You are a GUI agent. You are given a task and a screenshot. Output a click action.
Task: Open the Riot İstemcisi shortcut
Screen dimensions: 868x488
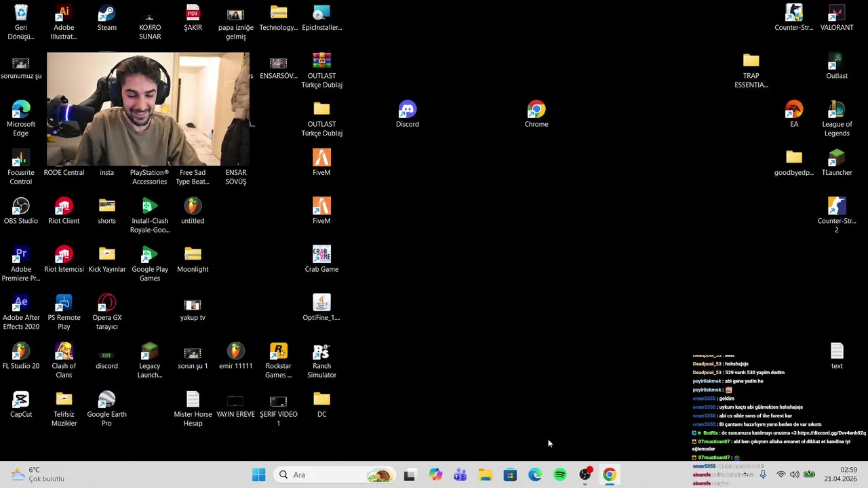tap(64, 259)
